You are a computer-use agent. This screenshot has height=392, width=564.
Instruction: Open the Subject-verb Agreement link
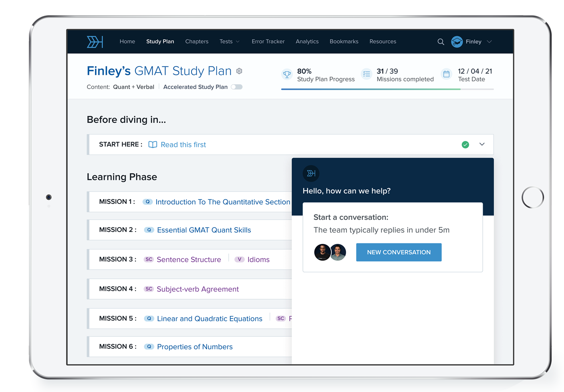click(198, 289)
